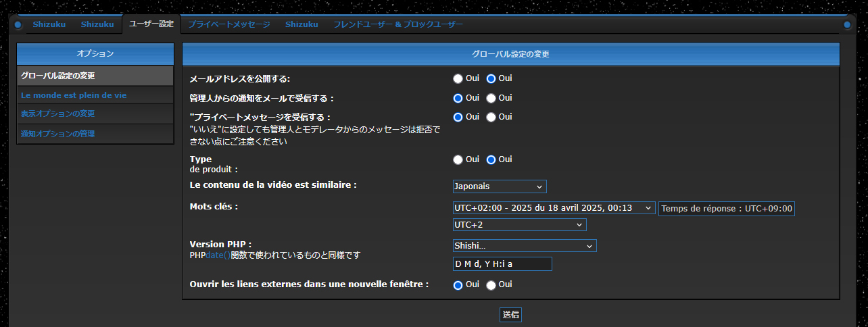Click the D M d, Y H:i a input field

pyautogui.click(x=502, y=263)
